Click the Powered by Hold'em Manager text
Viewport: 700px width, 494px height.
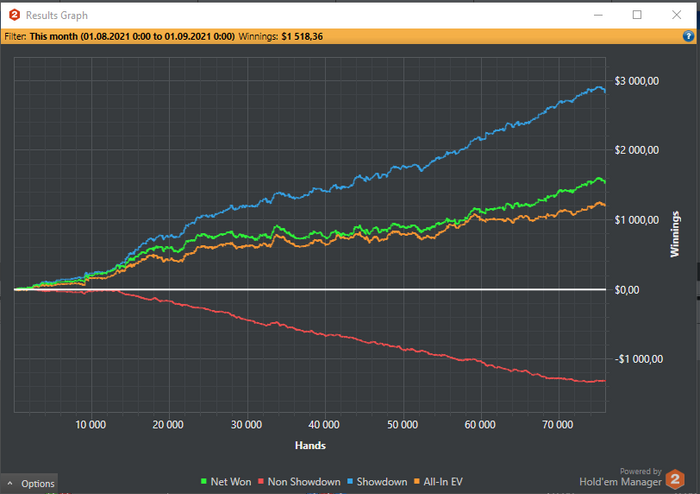pos(621,477)
